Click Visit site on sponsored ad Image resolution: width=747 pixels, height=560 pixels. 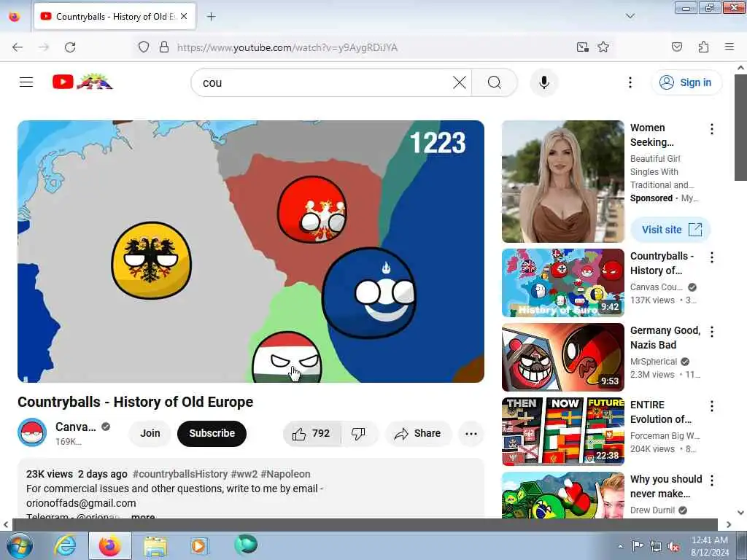point(671,230)
